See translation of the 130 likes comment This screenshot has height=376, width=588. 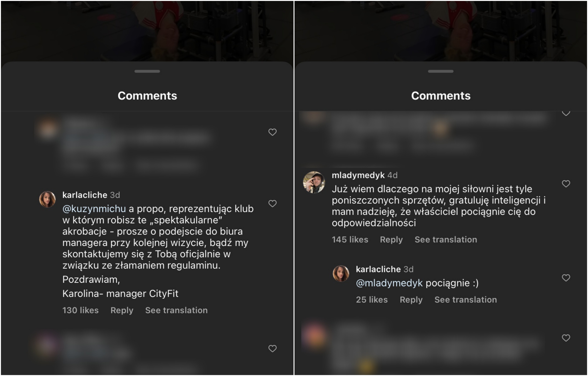(x=176, y=310)
